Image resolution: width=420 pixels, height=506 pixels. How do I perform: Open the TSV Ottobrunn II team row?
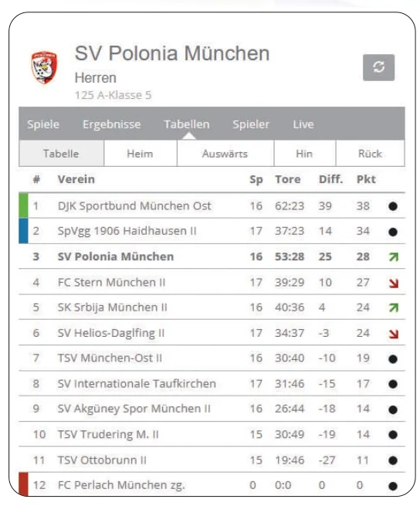(x=212, y=460)
